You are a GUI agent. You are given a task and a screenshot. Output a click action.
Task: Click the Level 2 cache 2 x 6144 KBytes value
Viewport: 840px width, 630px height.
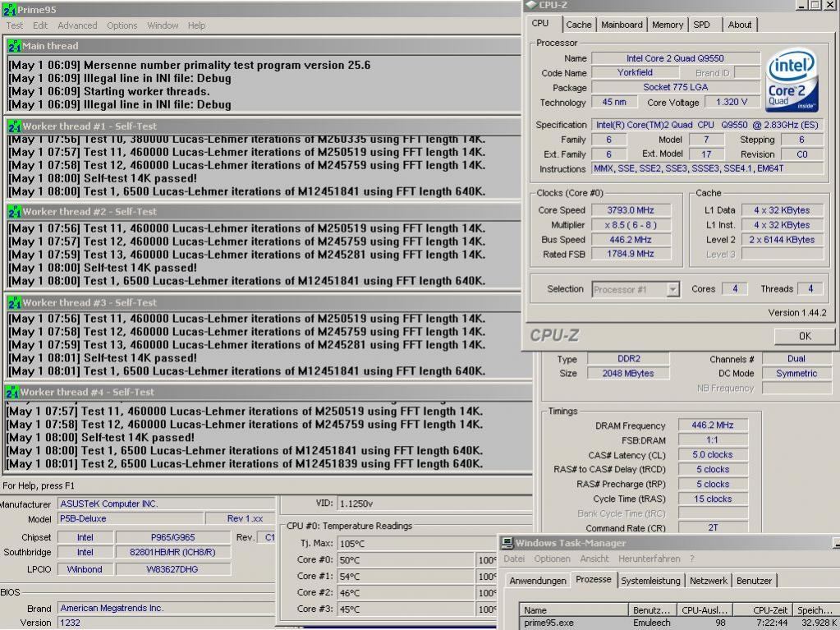[x=782, y=240]
